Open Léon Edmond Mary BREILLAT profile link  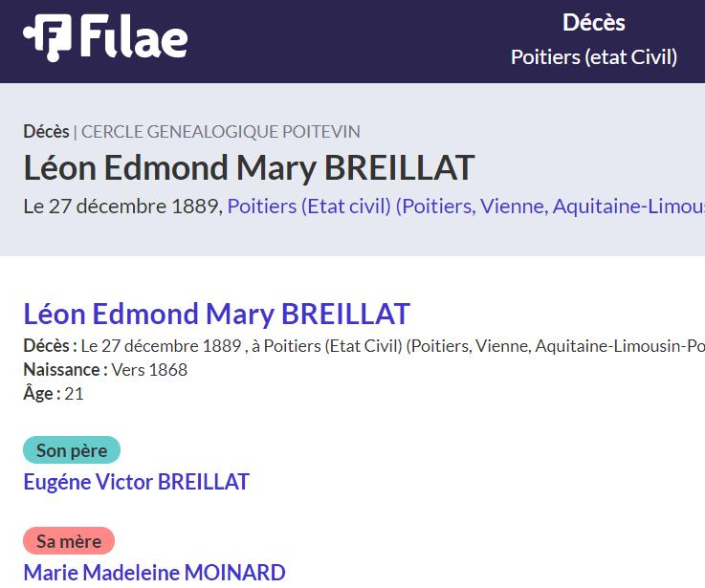216,314
